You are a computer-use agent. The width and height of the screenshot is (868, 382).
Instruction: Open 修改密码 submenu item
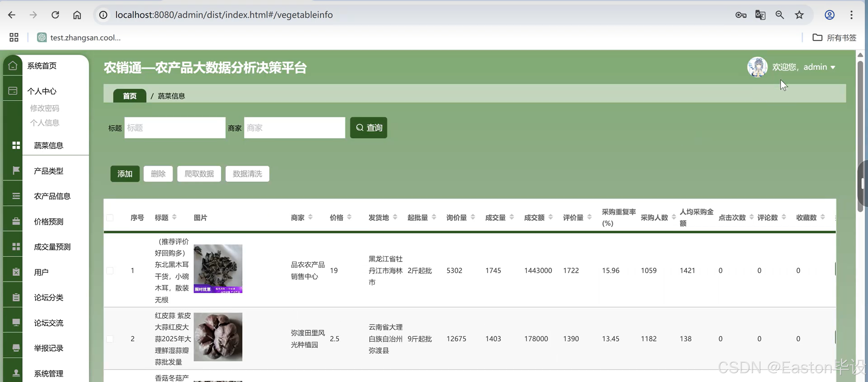click(x=45, y=108)
